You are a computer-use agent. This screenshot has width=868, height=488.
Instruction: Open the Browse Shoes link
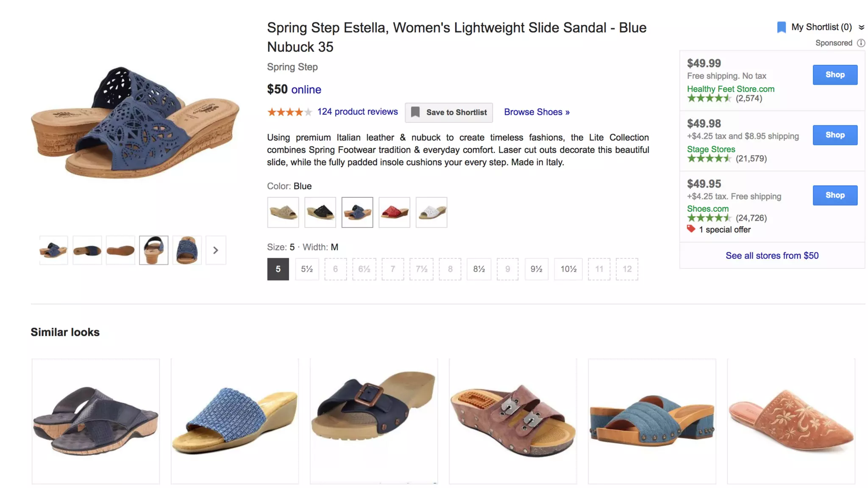[537, 112]
